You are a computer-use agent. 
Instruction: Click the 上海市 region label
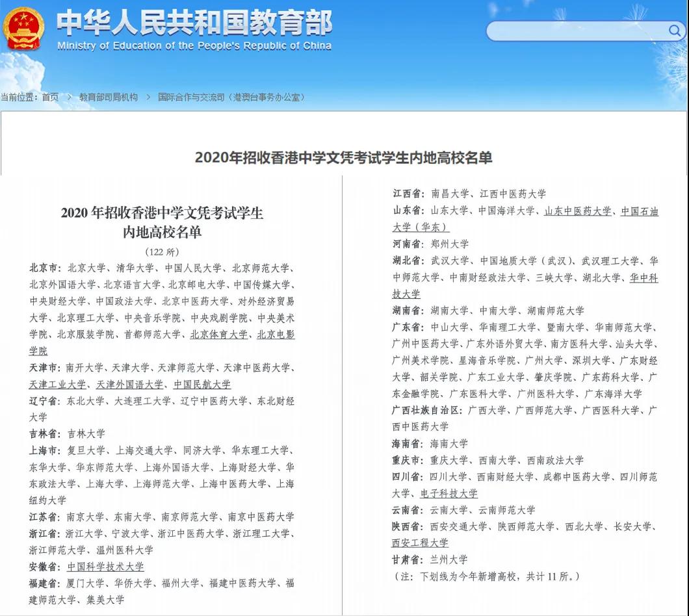[45, 451]
